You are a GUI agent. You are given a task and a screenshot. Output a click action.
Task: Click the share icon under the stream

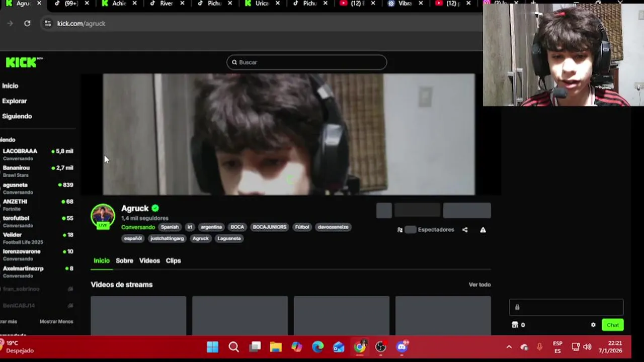465,230
